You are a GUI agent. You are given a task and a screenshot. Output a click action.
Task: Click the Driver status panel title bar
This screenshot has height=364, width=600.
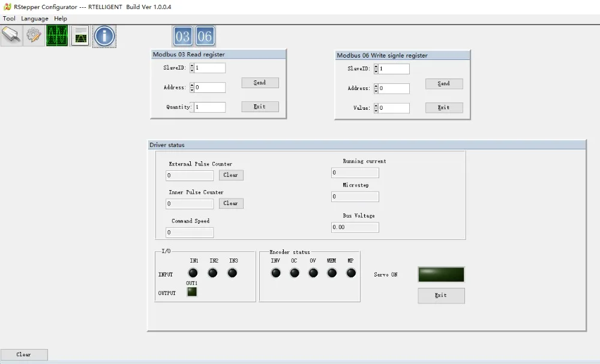point(367,145)
